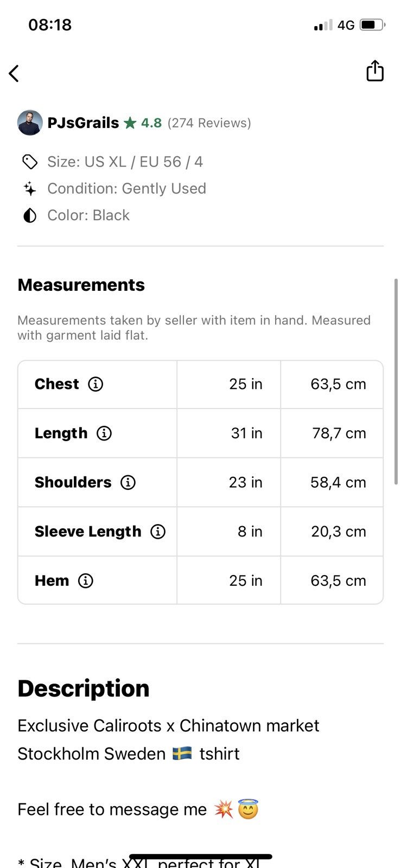Screen dimensions: 401x868
Task: Tap the home indicator bar
Action: click(201, 857)
